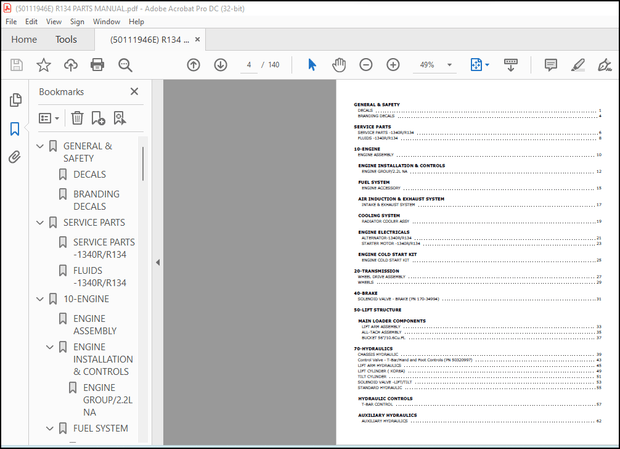The height and width of the screenshot is (449, 620).
Task: Zoom out with minus button
Action: (366, 65)
